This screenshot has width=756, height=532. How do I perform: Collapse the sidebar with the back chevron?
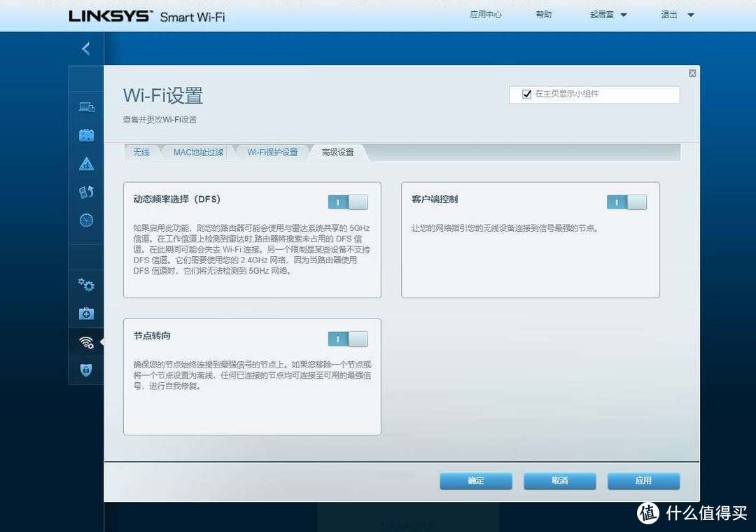point(85,48)
